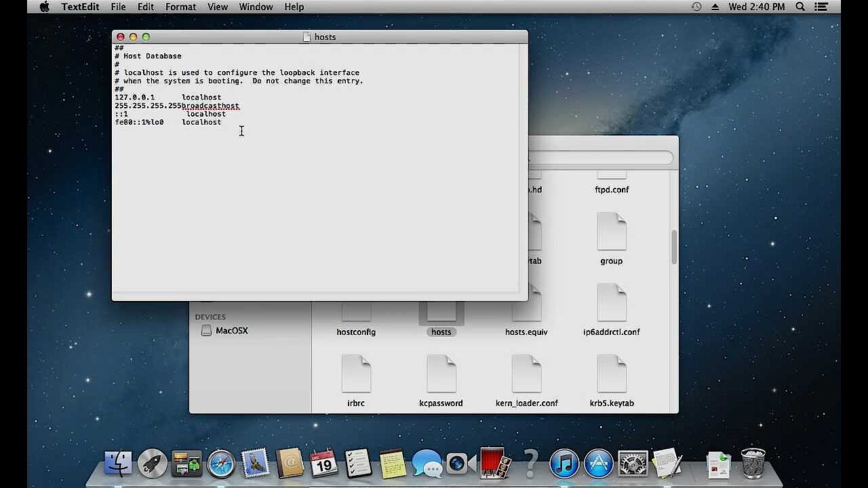The width and height of the screenshot is (868, 488).
Task: Open Photo Booth icon in dock
Action: tap(495, 464)
